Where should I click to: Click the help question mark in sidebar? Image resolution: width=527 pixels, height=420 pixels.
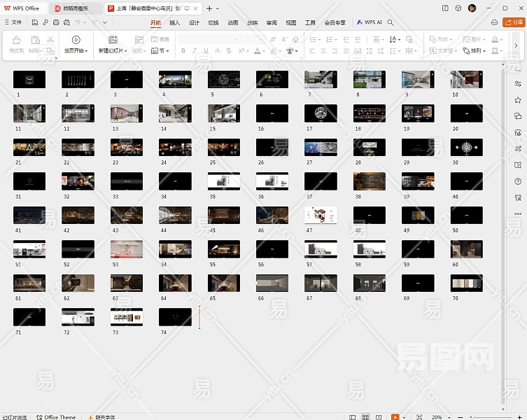coord(518,181)
